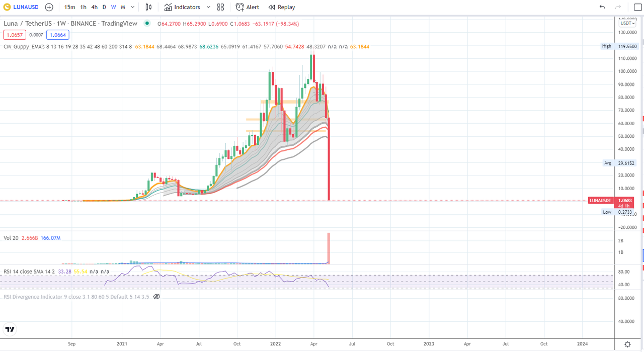
Task: Click the green 68.6236 EMA value
Action: (209, 46)
